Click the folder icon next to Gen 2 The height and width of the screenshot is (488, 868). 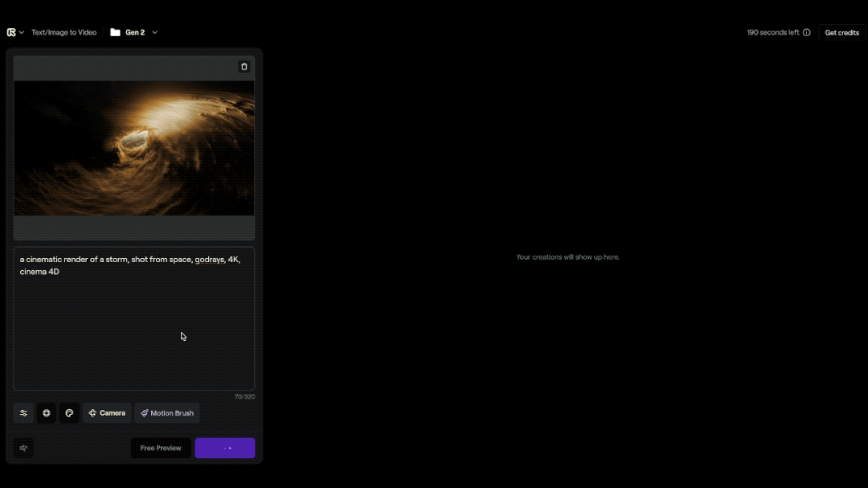pos(115,32)
